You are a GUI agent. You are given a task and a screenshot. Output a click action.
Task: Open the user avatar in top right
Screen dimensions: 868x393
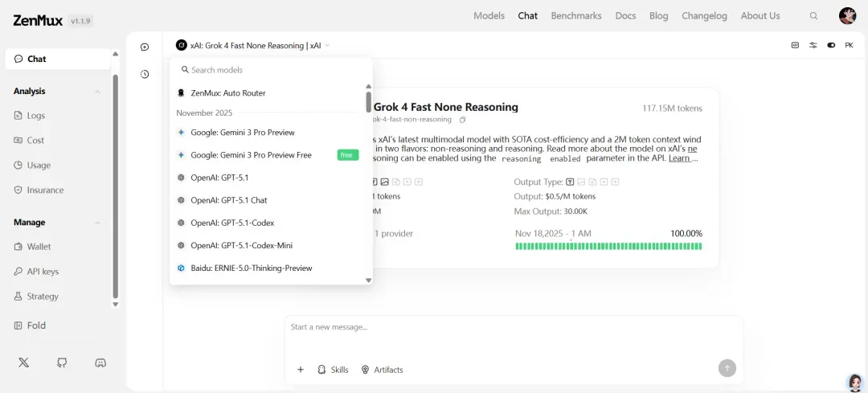tap(848, 16)
